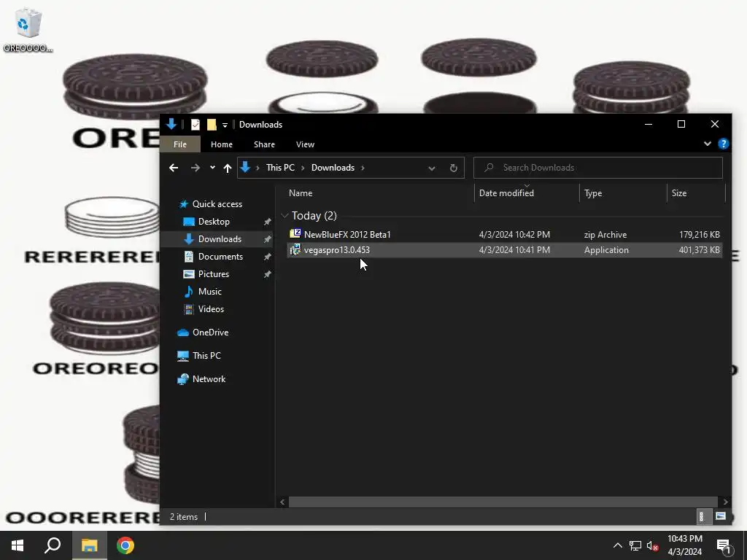This screenshot has height=560, width=747.
Task: Refresh the Downloads folder
Action: [454, 168]
